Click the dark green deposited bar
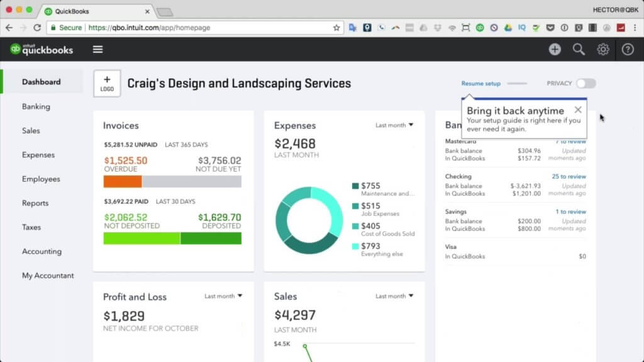Viewport: 644px width, 362px height. pos(211,238)
